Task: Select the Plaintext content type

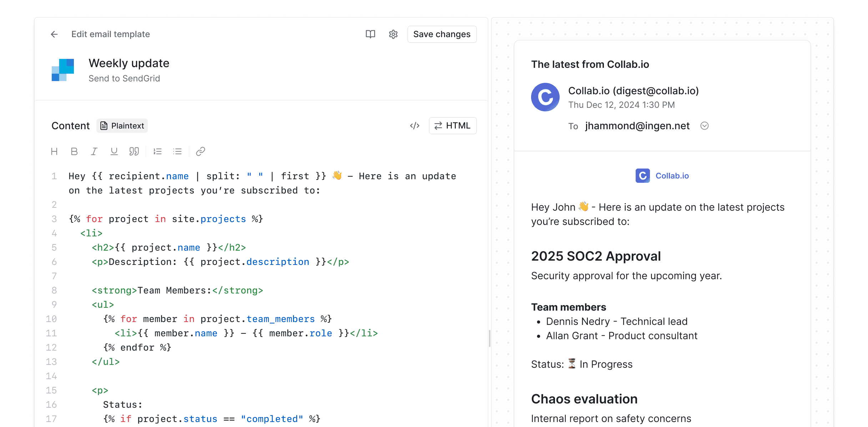Action: coord(122,125)
